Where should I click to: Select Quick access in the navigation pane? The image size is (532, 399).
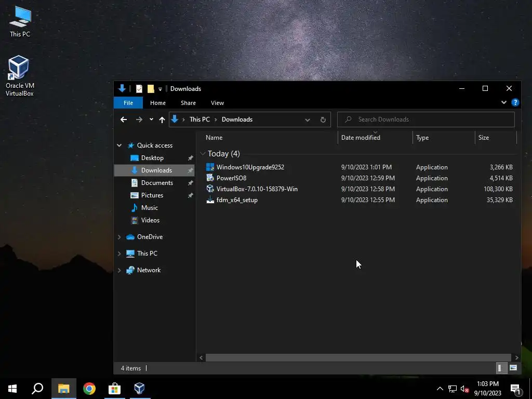point(155,145)
